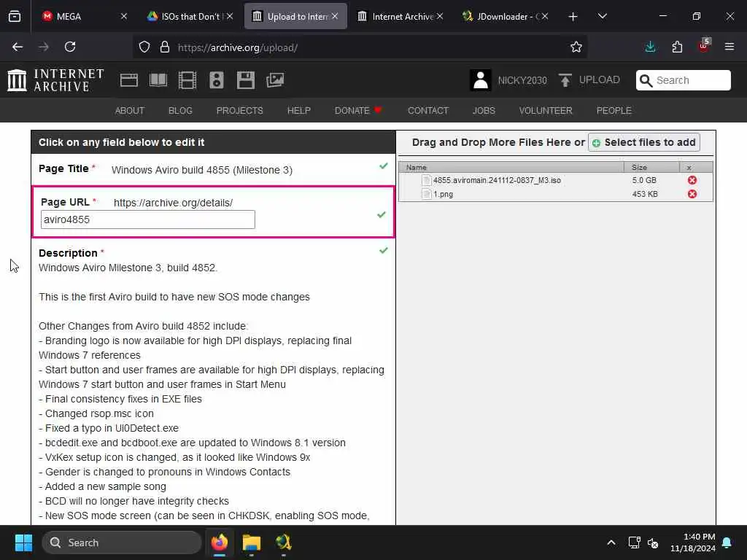Open the HELP navigation link
The width and height of the screenshot is (747, 560).
[298, 111]
